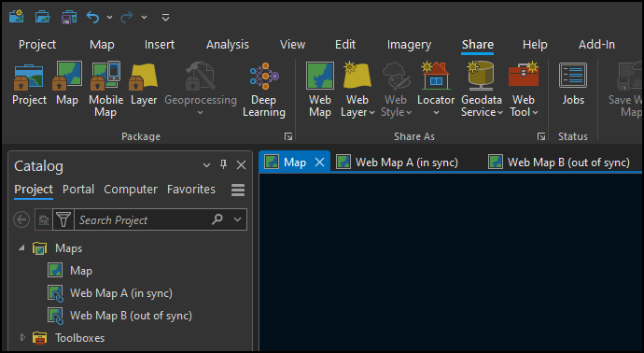
Task: Open the Undo history dropdown arrow
Action: pyautogui.click(x=109, y=17)
